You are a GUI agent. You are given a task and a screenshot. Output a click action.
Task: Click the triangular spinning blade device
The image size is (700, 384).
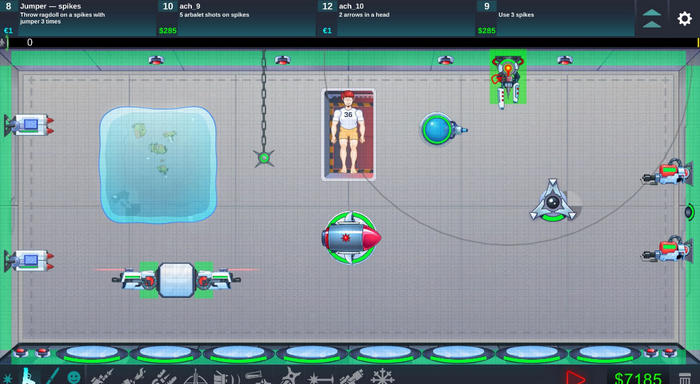pyautogui.click(x=553, y=201)
